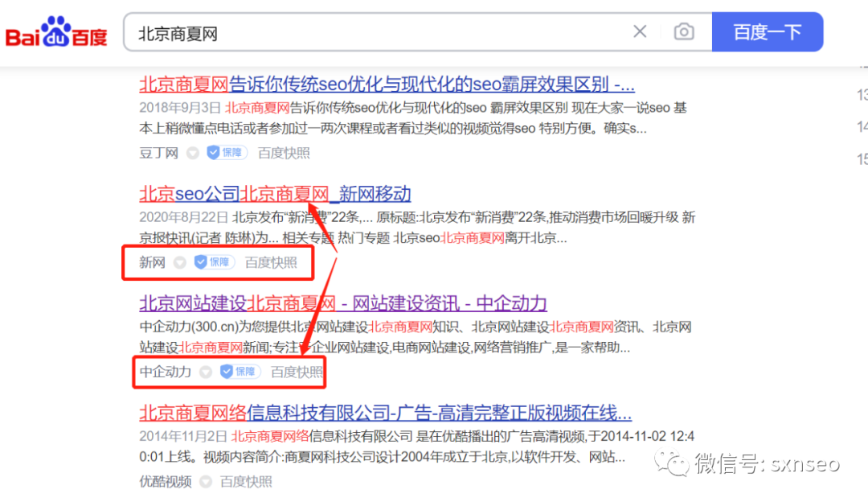Open 百度快照 for the 豆丁网 result
Image resolution: width=868 pixels, height=502 pixels.
[x=284, y=153]
